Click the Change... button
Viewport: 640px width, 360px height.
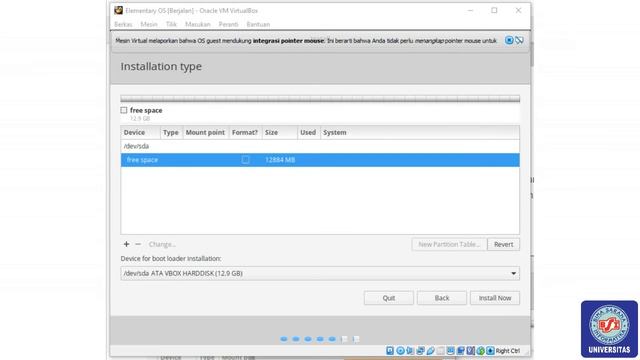(162, 244)
